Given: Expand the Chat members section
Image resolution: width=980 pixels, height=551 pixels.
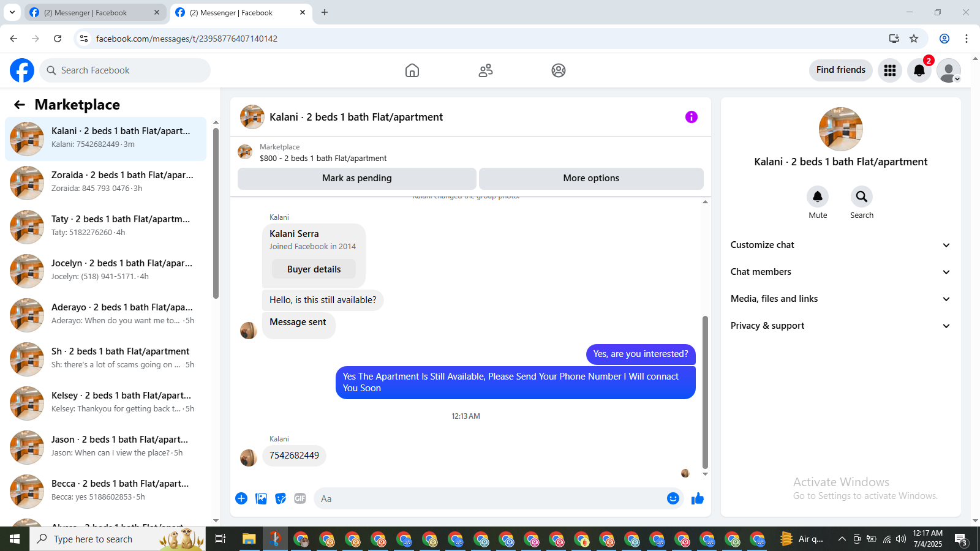Looking at the screenshot, I should pos(841,272).
